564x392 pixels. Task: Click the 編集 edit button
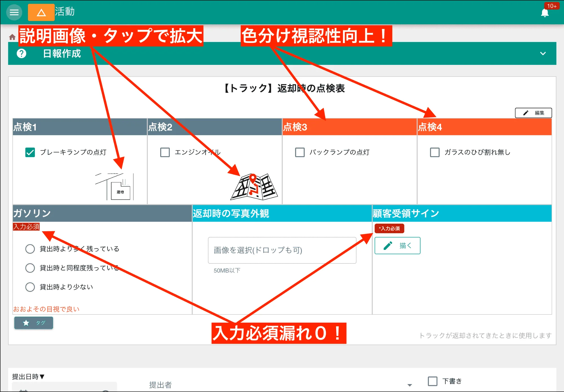click(x=534, y=113)
